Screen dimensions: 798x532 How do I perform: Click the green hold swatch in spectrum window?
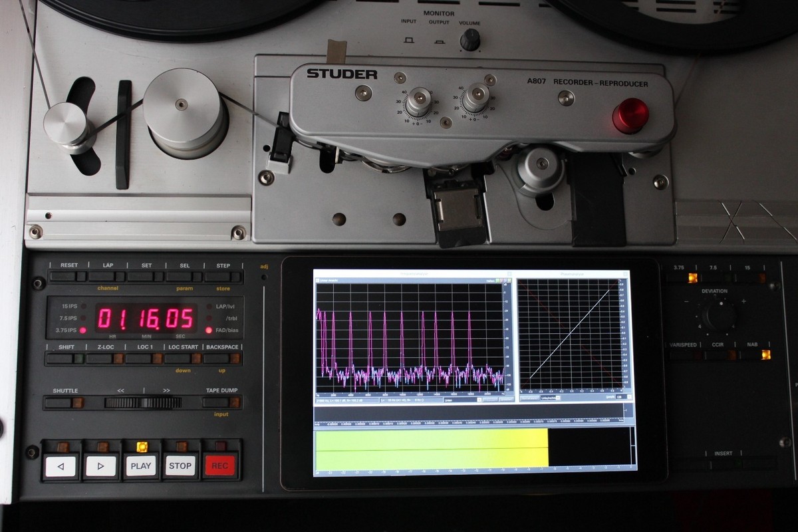[x=498, y=281]
